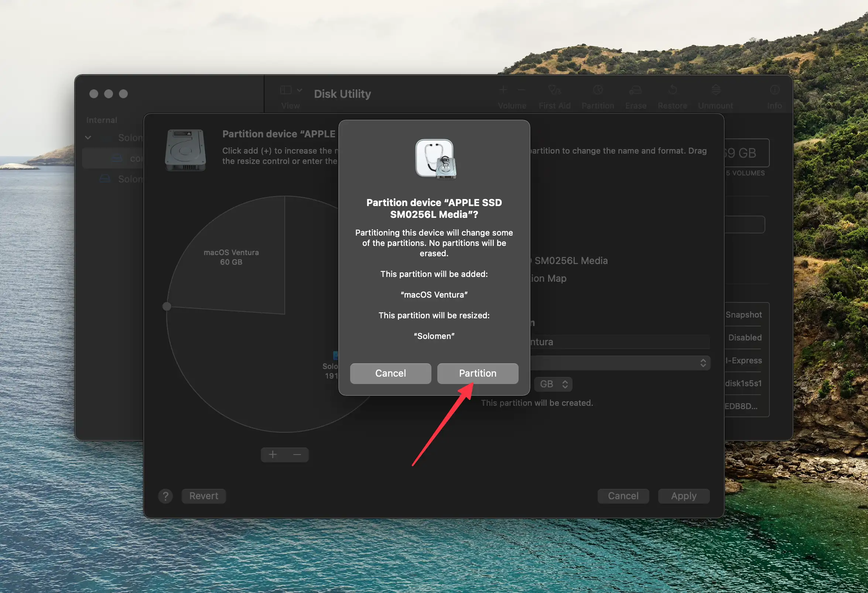Click Cancel in the partition sheet
Viewport: 868px width, 593px height.
tap(623, 496)
